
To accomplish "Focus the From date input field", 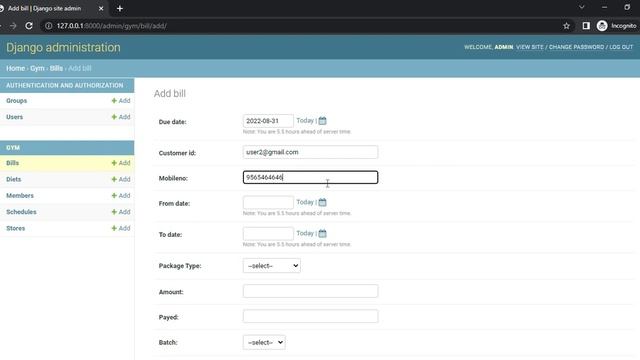I will tap(268, 202).
